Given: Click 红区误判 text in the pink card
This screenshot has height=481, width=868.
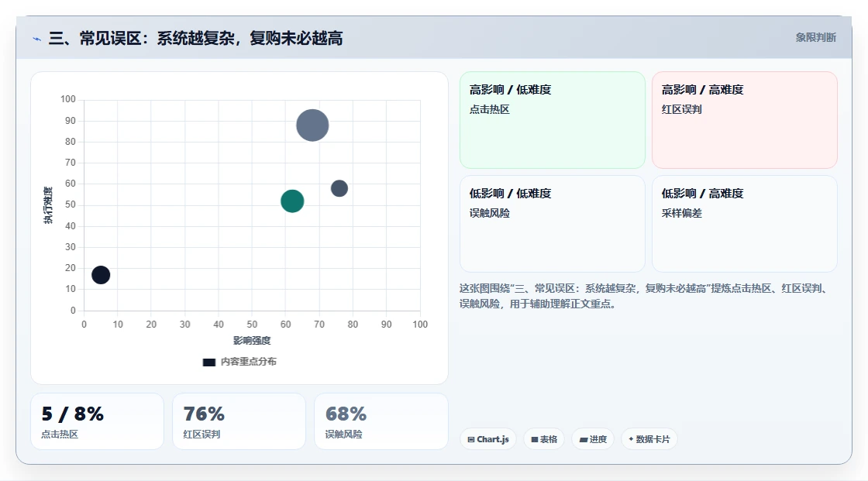Looking at the screenshot, I should (681, 109).
